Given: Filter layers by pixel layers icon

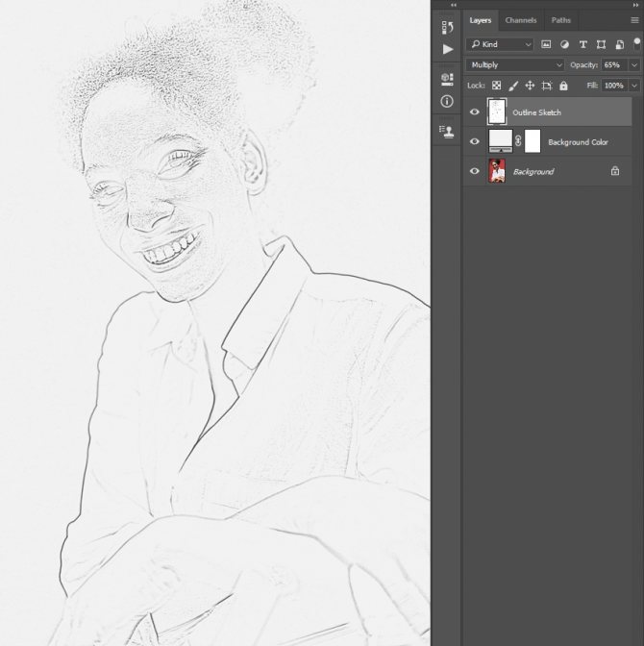Looking at the screenshot, I should click(x=546, y=44).
